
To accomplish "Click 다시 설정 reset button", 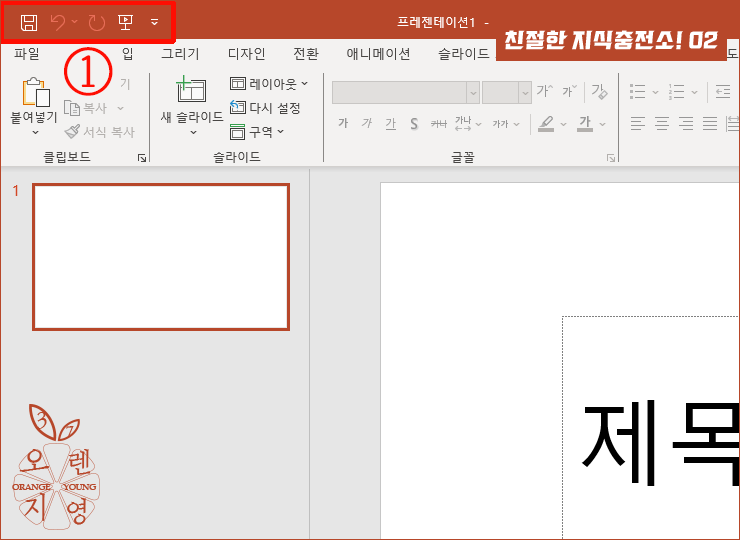I will click(265, 108).
